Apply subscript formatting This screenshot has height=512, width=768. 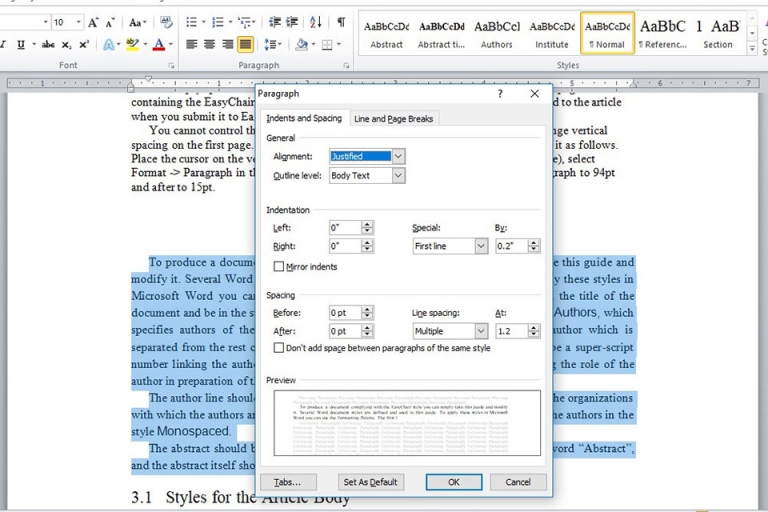66,45
